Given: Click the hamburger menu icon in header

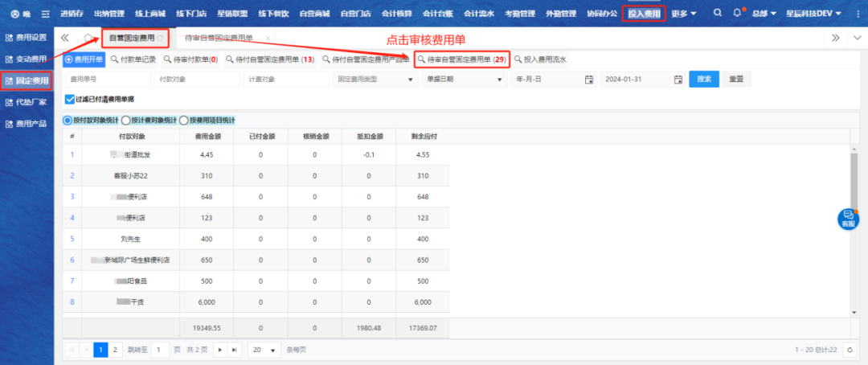Looking at the screenshot, I should (x=45, y=14).
